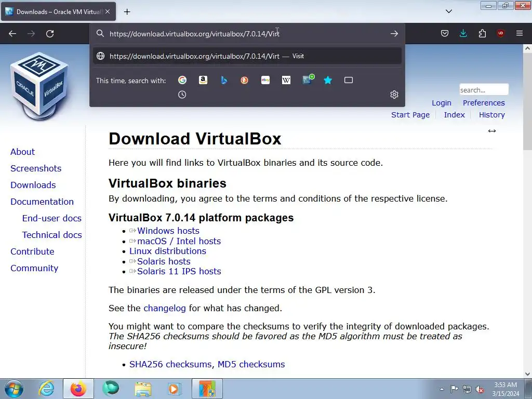Open the Index link
532x399 pixels.
click(x=454, y=115)
